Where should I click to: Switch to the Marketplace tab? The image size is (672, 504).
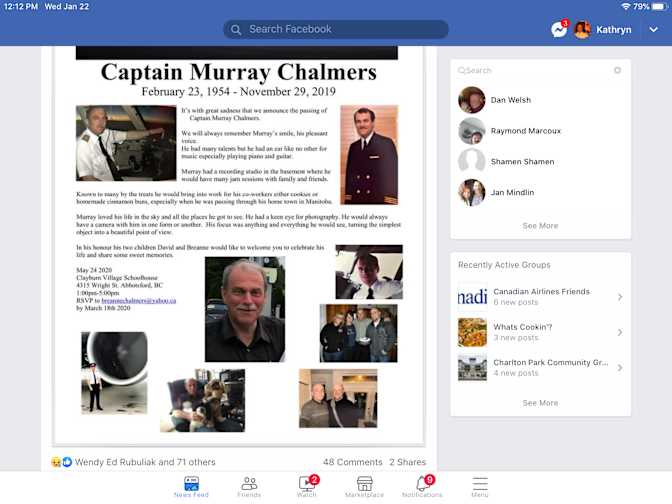364,487
